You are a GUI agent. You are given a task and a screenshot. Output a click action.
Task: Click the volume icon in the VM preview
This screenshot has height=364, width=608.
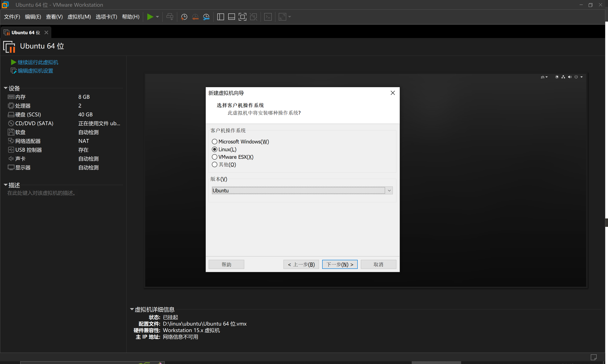570,77
